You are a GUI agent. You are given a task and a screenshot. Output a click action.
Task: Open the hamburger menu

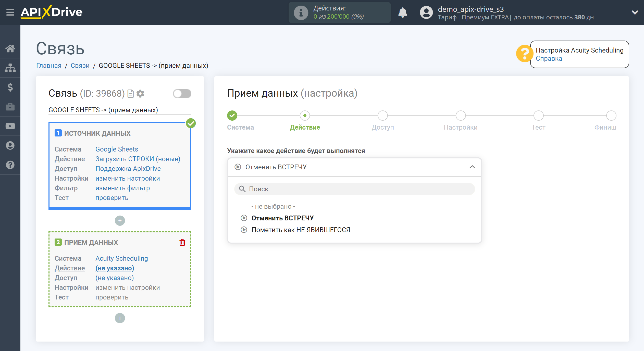click(10, 12)
